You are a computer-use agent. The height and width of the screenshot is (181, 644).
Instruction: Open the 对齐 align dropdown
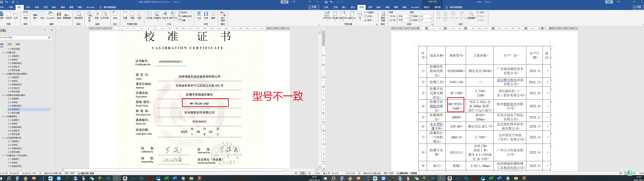tap(481, 12)
